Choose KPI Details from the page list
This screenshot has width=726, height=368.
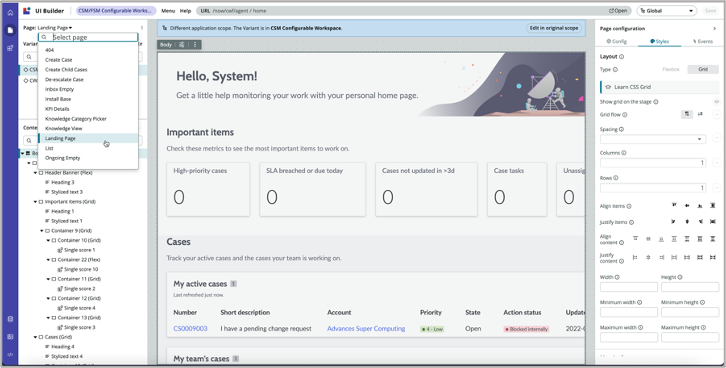click(x=88, y=109)
